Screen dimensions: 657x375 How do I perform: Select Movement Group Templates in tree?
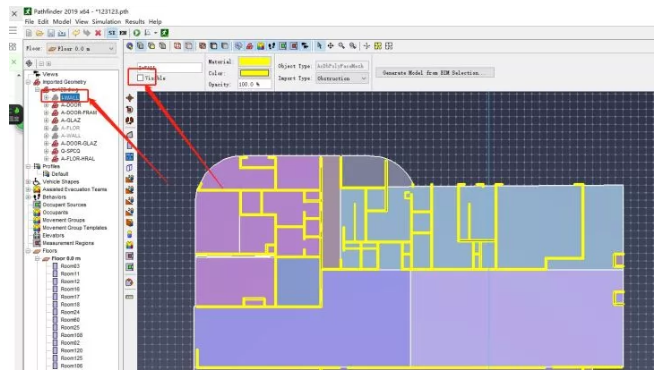75,228
